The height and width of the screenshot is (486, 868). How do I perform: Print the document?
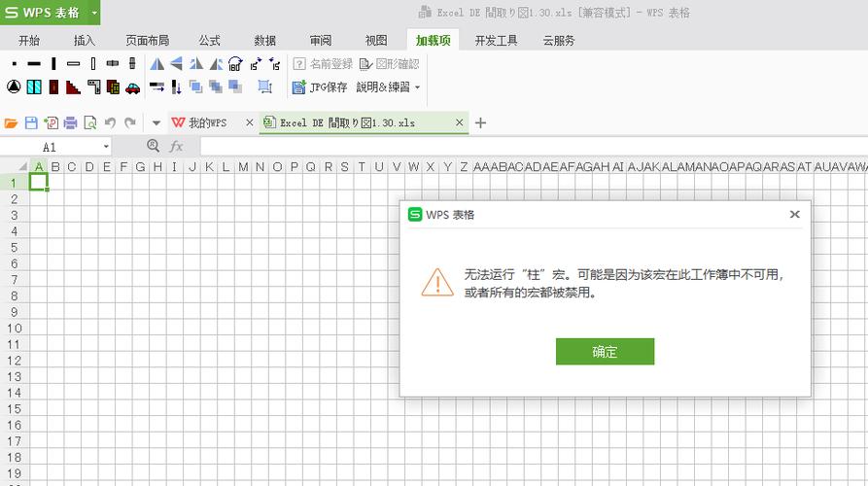tap(70, 122)
